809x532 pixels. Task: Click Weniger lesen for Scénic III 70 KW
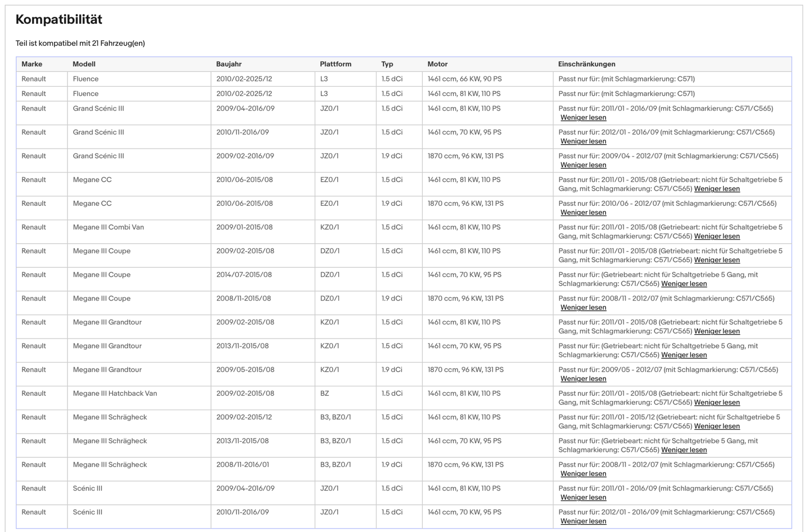583,521
